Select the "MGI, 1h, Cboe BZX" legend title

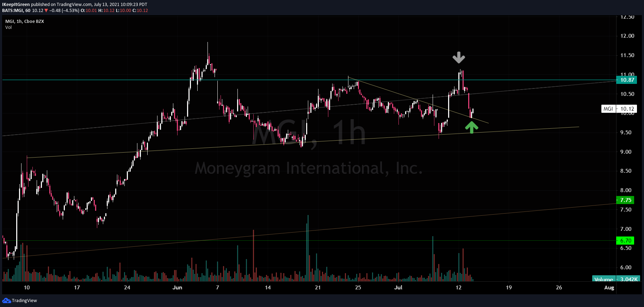[x=25, y=22]
